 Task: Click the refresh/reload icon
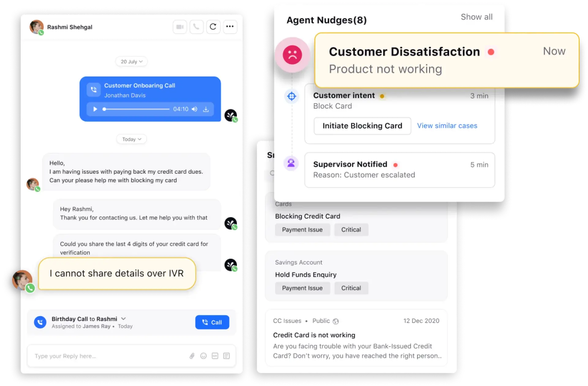213,26
